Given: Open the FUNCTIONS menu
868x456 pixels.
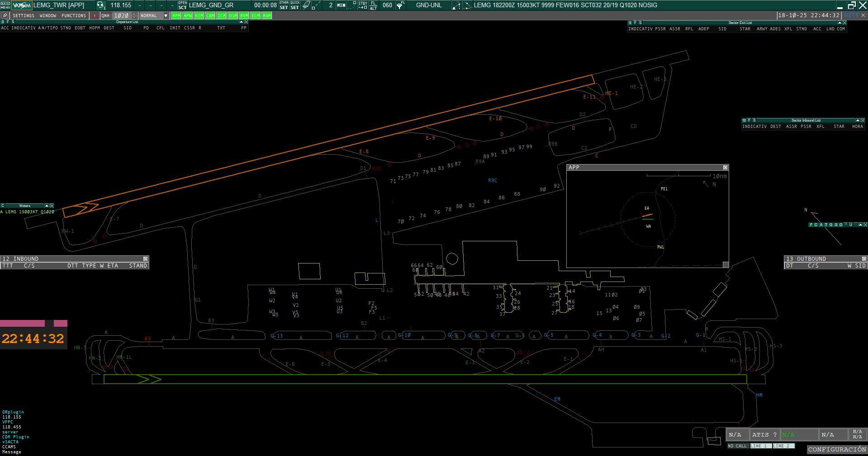Looking at the screenshot, I should [73, 16].
